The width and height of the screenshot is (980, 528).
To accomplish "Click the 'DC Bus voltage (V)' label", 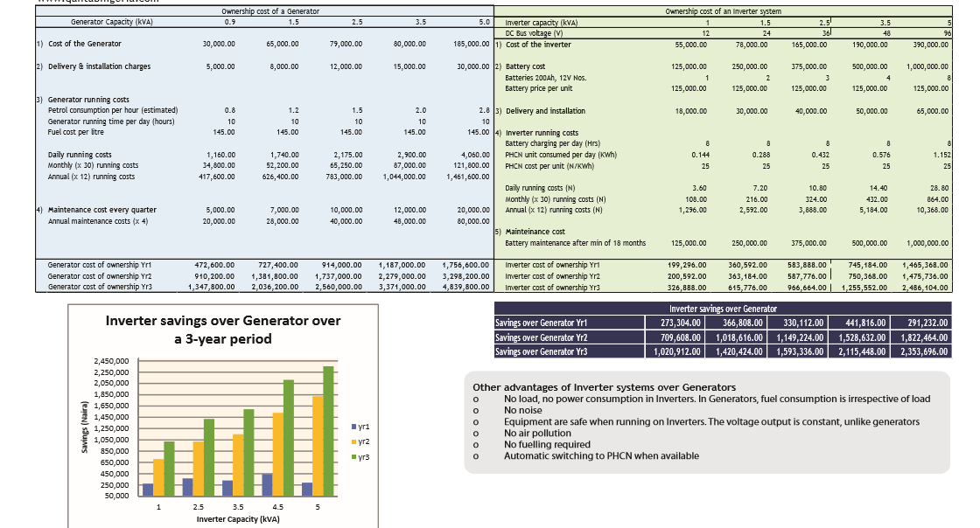I will pyautogui.click(x=534, y=33).
